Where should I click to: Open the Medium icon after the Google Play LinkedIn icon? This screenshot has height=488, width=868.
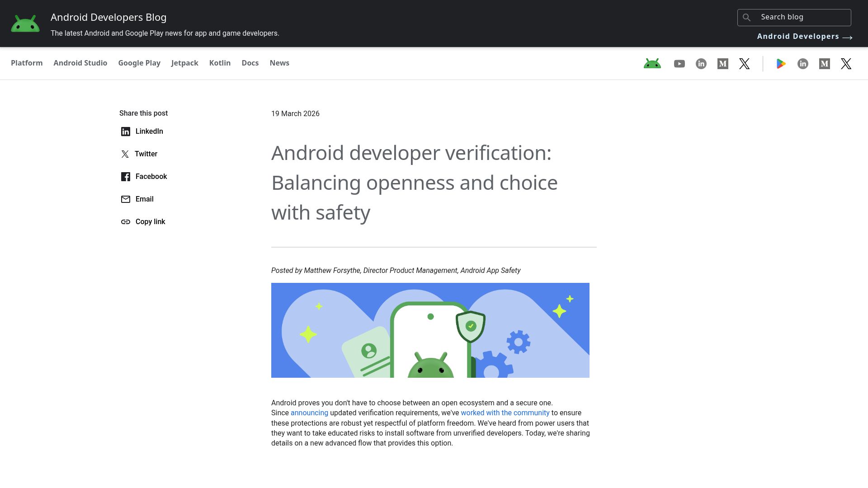click(x=825, y=64)
